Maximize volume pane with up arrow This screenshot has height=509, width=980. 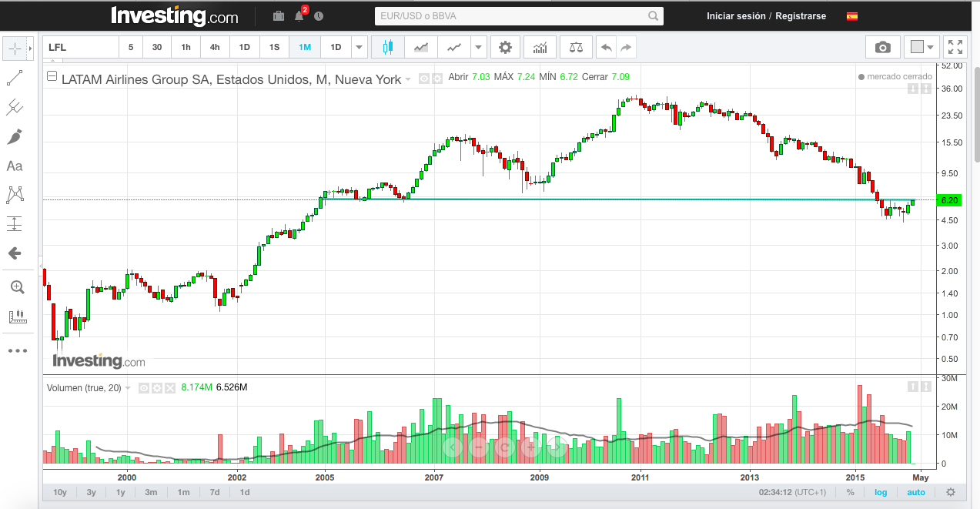pyautogui.click(x=913, y=387)
